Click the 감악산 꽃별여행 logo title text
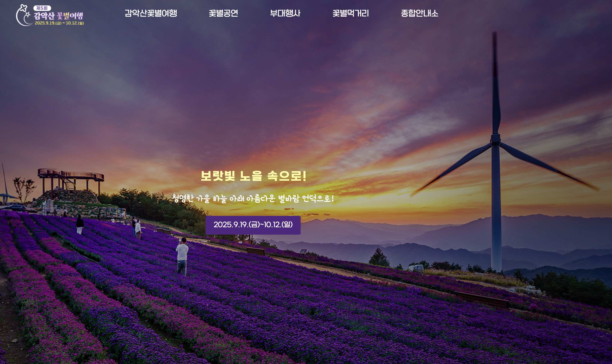612x364 pixels. point(58,16)
